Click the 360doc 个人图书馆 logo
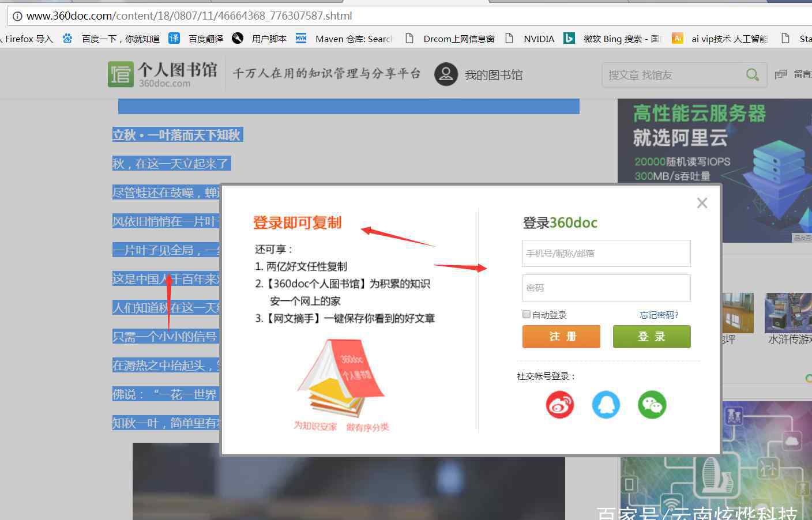Viewport: 812px width, 520px height. click(163, 74)
